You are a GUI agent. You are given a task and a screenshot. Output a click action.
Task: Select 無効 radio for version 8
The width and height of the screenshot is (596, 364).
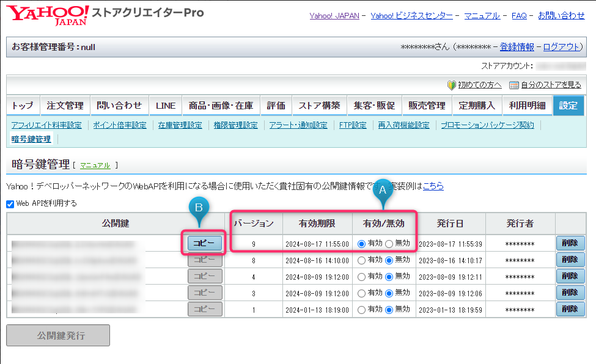(x=389, y=261)
